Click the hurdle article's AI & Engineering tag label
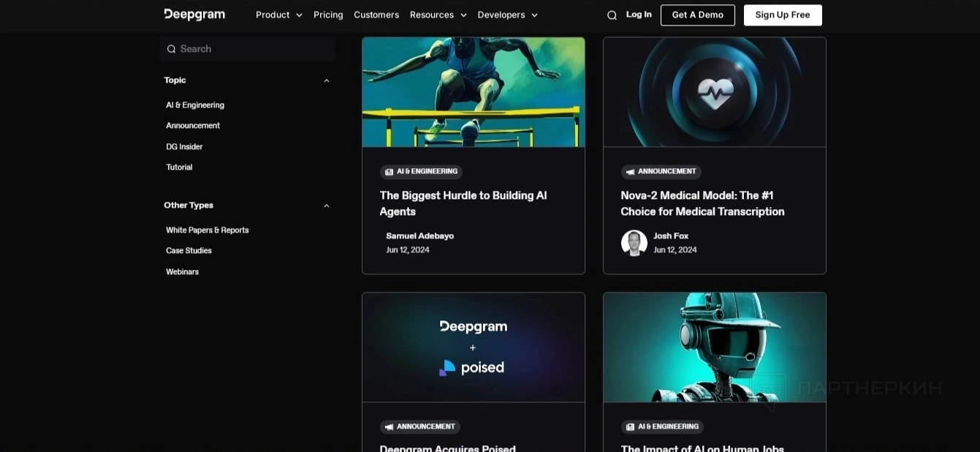 427,172
